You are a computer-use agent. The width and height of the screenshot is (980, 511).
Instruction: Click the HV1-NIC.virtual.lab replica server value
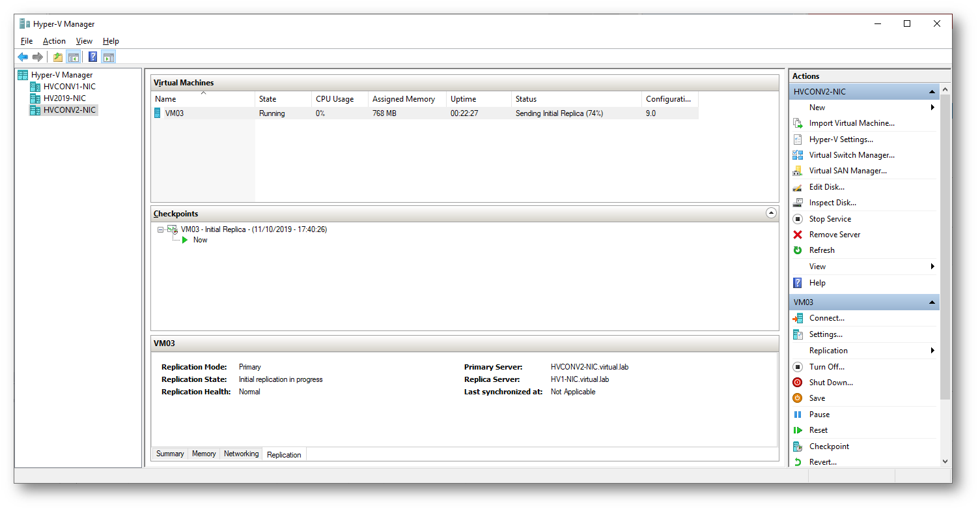coord(580,379)
